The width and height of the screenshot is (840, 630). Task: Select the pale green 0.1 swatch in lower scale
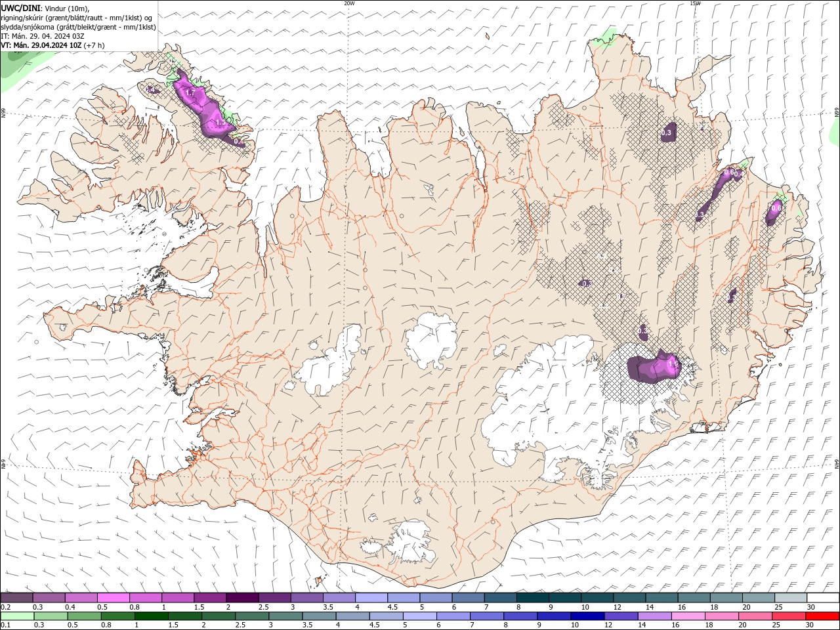pyautogui.click(x=17, y=616)
